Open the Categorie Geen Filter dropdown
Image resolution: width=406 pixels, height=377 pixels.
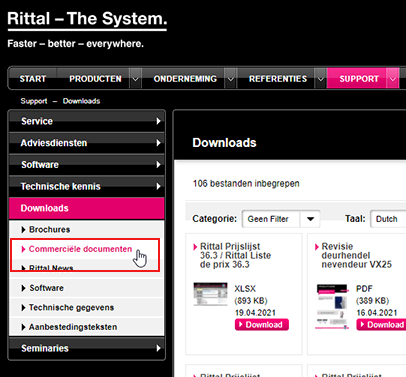[281, 219]
